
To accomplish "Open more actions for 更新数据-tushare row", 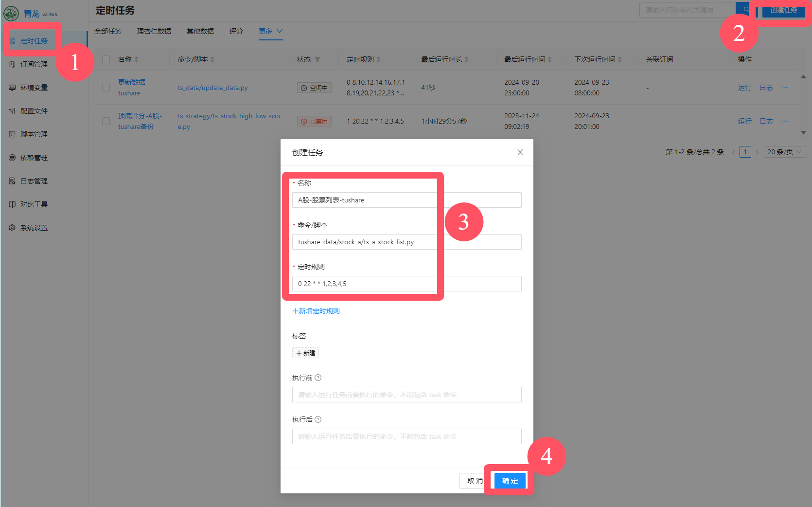I will tap(784, 88).
